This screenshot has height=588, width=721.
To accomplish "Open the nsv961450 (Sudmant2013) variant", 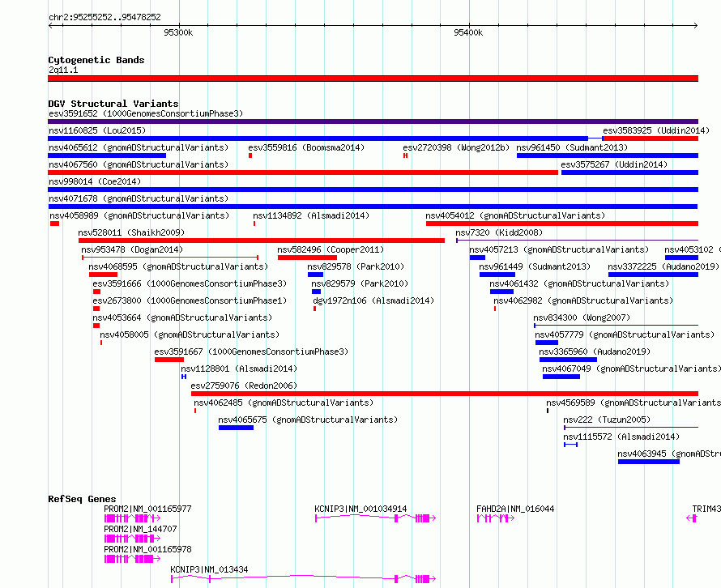I will [x=572, y=147].
